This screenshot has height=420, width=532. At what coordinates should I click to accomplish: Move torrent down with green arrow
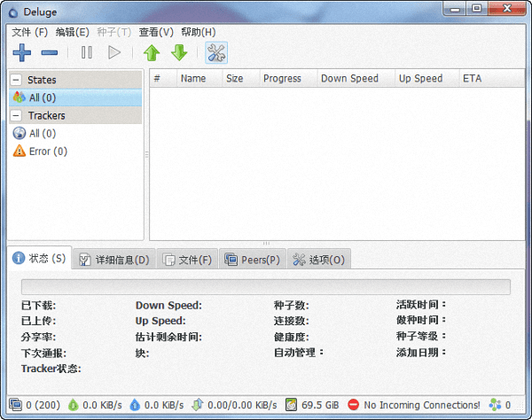(179, 52)
